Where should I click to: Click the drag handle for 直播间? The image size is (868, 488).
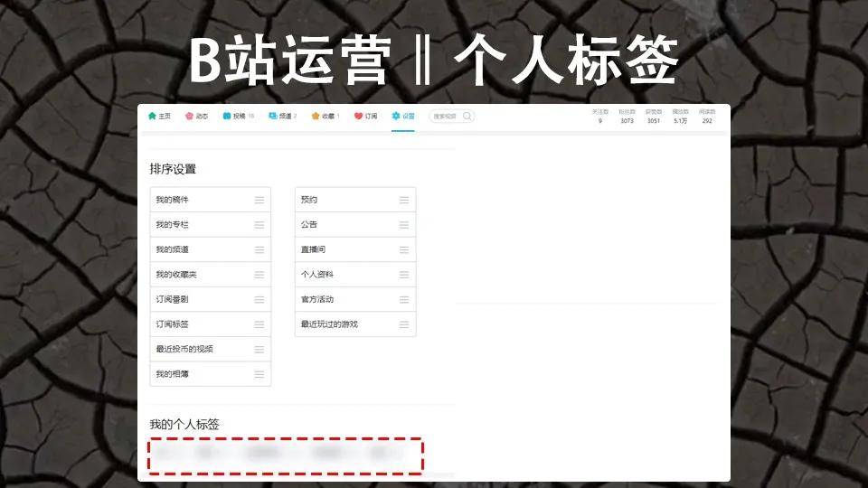(404, 250)
